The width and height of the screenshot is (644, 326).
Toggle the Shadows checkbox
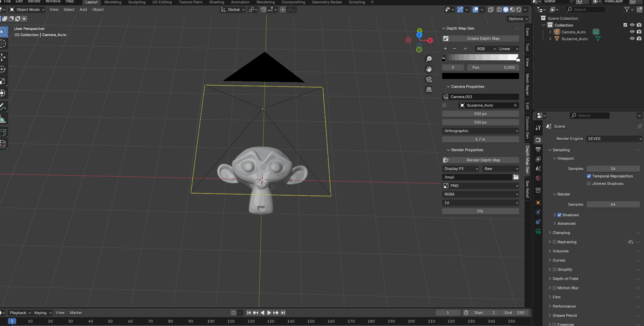pyautogui.click(x=559, y=215)
